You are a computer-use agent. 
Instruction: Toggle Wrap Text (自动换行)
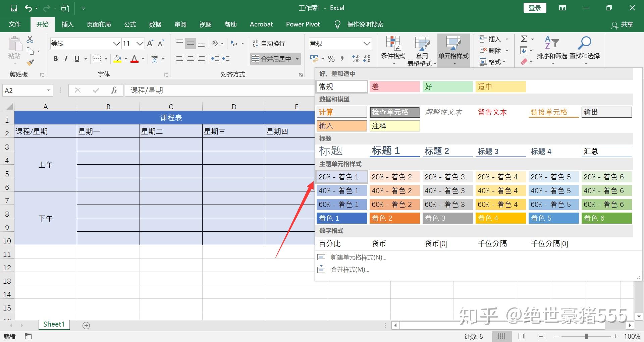[269, 43]
